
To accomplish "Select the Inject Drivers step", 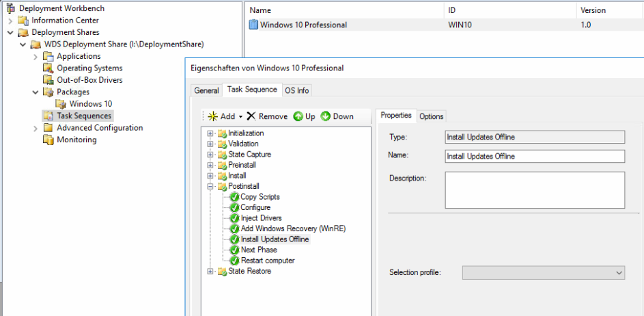I will [x=261, y=218].
